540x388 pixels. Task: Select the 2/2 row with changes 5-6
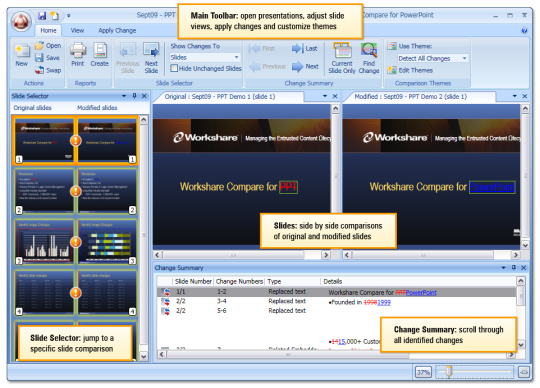click(x=336, y=311)
